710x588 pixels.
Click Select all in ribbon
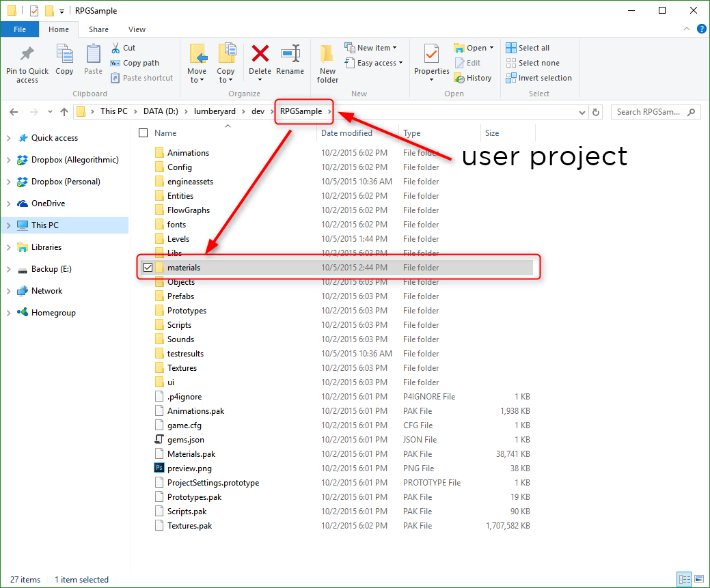(528, 48)
